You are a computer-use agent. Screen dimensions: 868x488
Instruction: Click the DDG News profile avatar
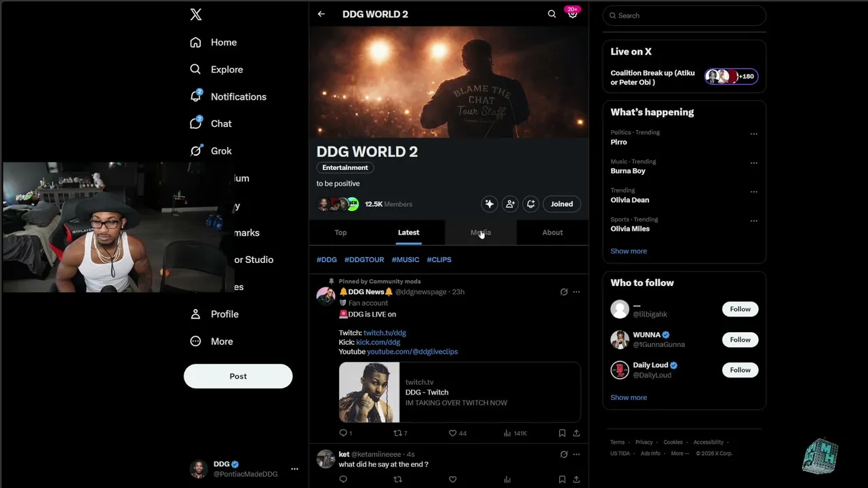[326, 296]
